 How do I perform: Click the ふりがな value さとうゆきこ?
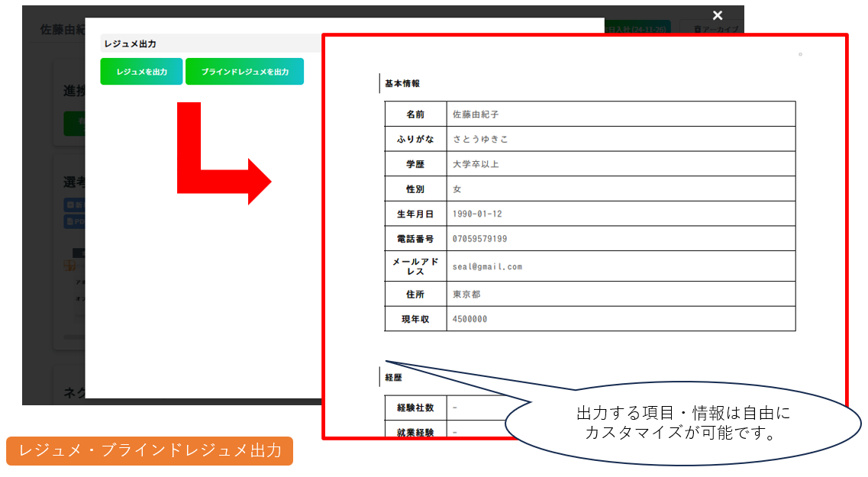pyautogui.click(x=480, y=139)
